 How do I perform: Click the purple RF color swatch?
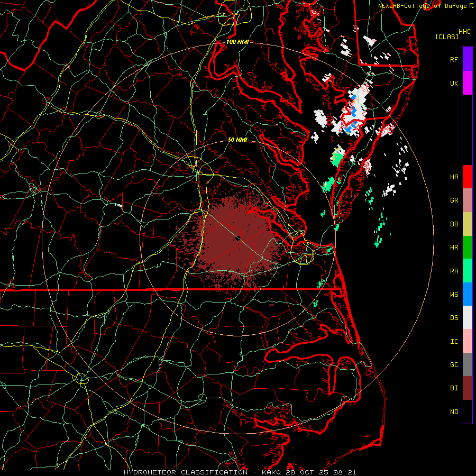467,59
